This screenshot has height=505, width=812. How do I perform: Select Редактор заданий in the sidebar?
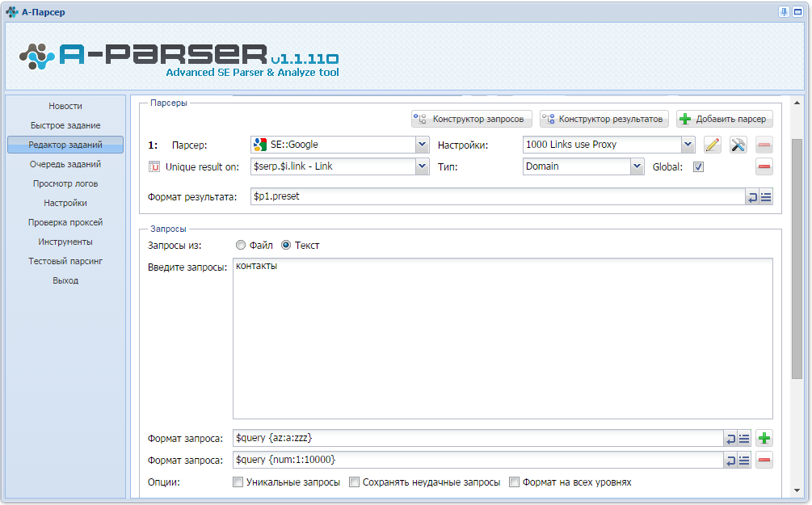tap(65, 145)
